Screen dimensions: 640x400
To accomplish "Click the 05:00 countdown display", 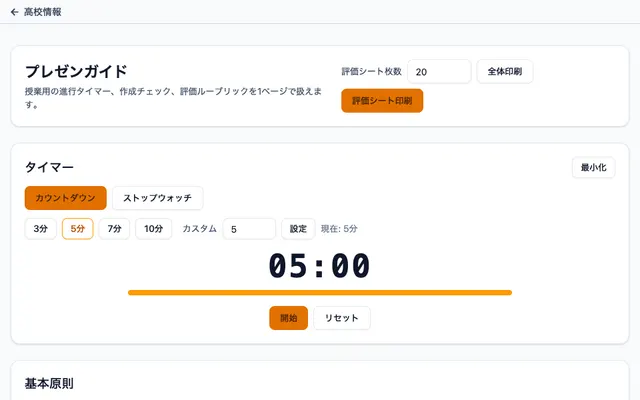I will point(320,266).
